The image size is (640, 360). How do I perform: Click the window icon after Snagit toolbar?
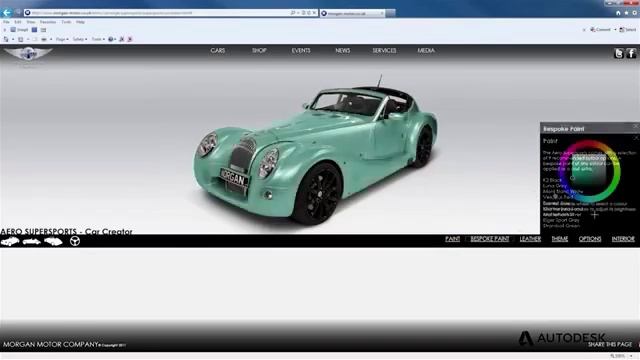coord(43,30)
